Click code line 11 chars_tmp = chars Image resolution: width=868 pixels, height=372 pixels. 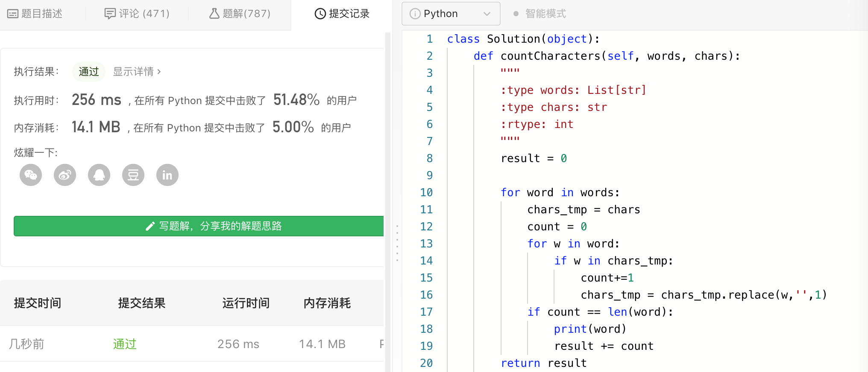click(584, 209)
